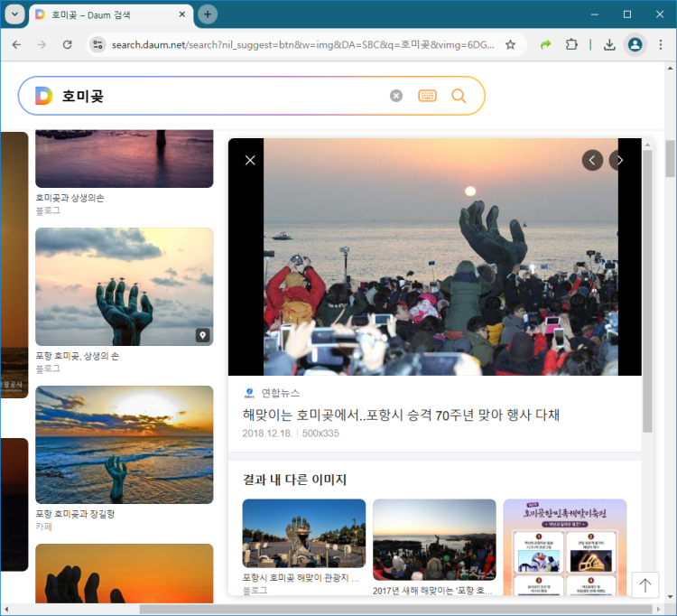Click the page scrollbar down arrow

click(670, 597)
